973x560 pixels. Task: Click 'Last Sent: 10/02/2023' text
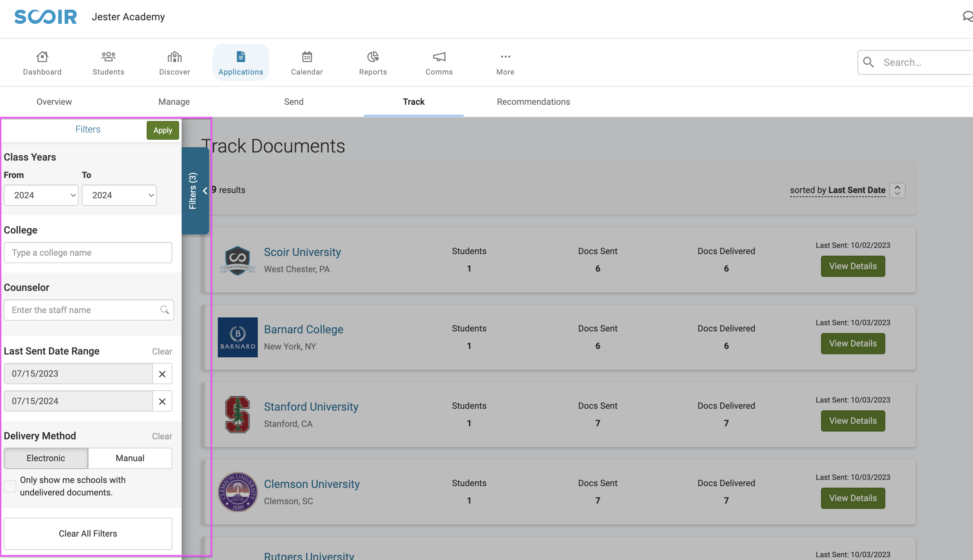[853, 245]
